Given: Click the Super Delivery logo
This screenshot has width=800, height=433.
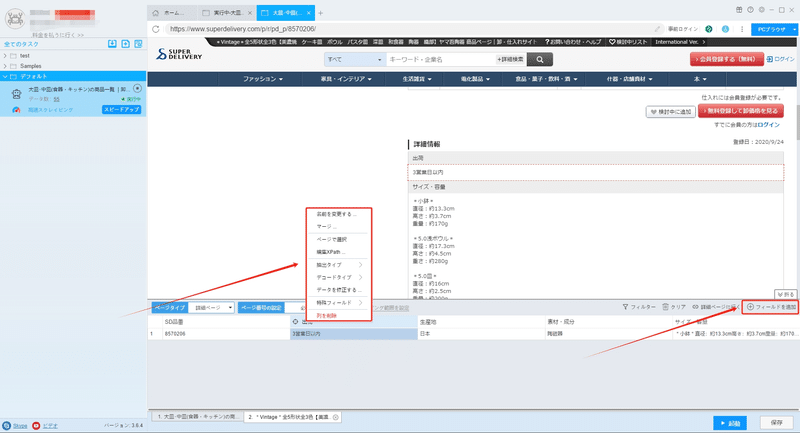Looking at the screenshot, I should pos(179,54).
